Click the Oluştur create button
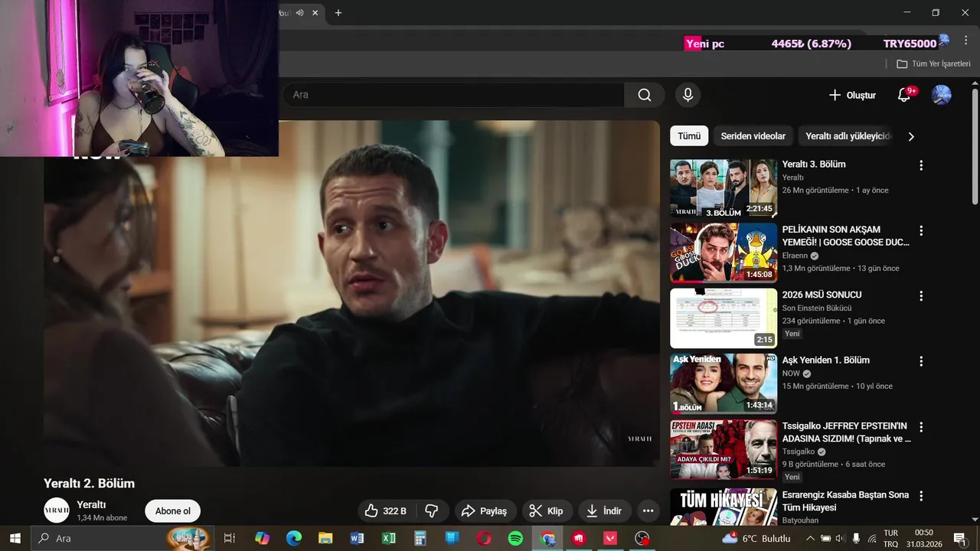 (852, 95)
